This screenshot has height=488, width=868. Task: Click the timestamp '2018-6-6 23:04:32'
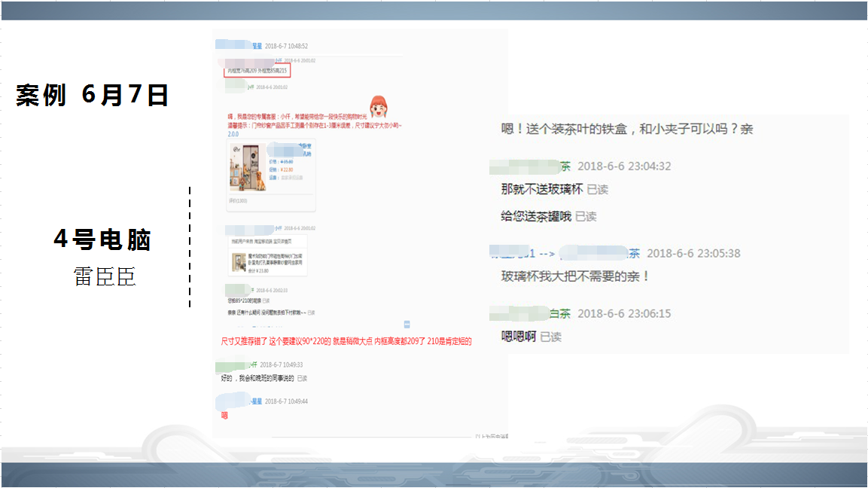click(x=624, y=166)
